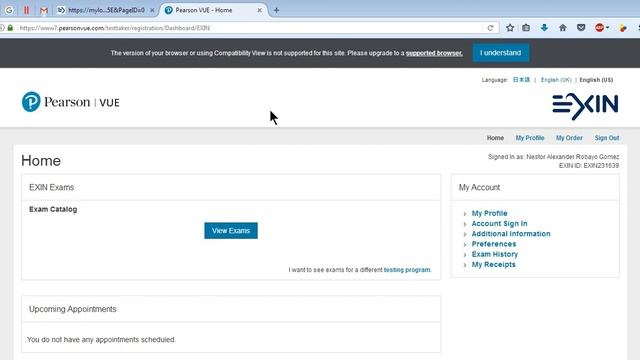The image size is (640, 360).
Task: Open Preferences under My Account
Action: click(x=494, y=244)
